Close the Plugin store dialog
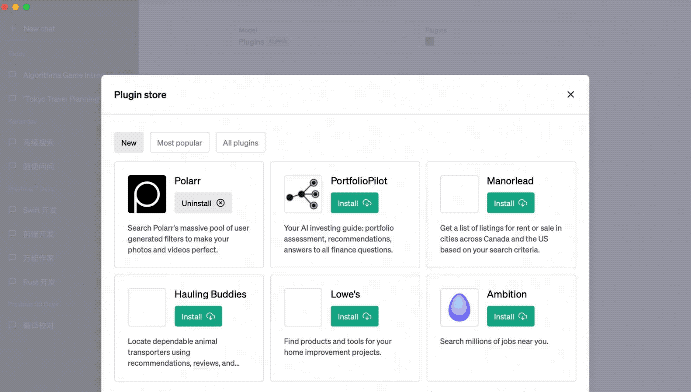Screen dimensions: 691x392 [570, 94]
